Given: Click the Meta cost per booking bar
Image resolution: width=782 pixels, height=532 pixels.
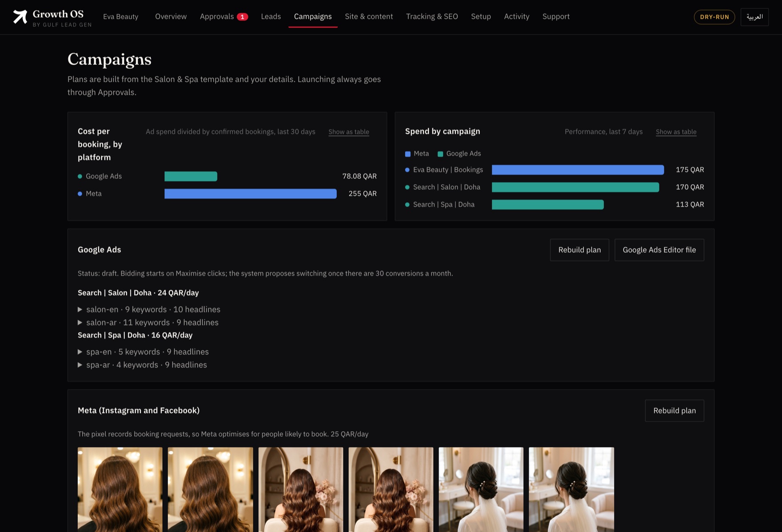Looking at the screenshot, I should point(251,194).
